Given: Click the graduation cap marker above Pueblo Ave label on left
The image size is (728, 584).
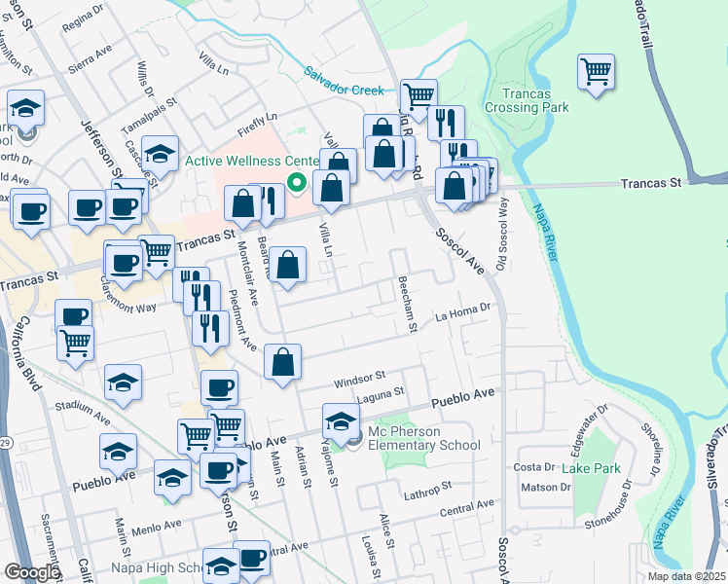Looking at the screenshot, I should (x=118, y=453).
